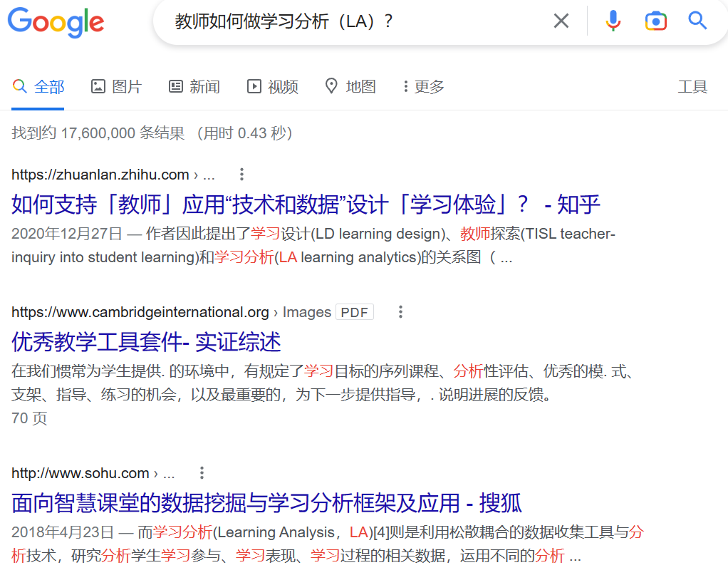
Task: Open the 新闻 news results section
Action: click(x=194, y=86)
